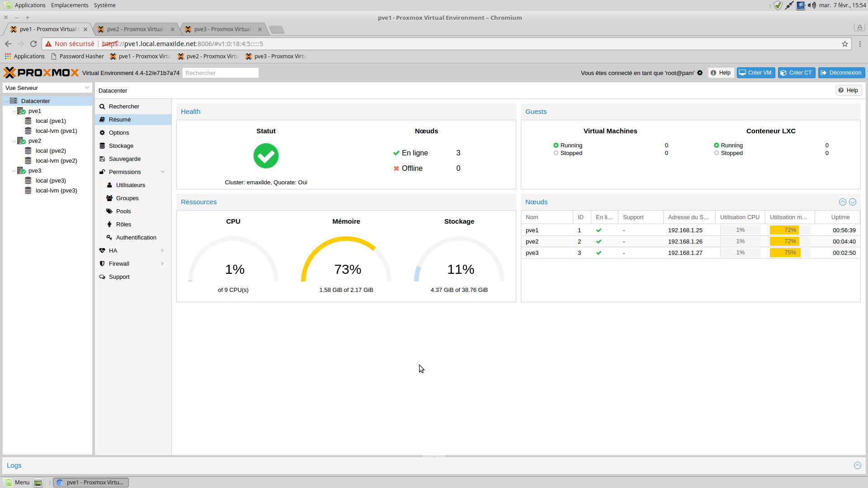
Task: Open Utilisateurs under Permissions
Action: click(133, 185)
